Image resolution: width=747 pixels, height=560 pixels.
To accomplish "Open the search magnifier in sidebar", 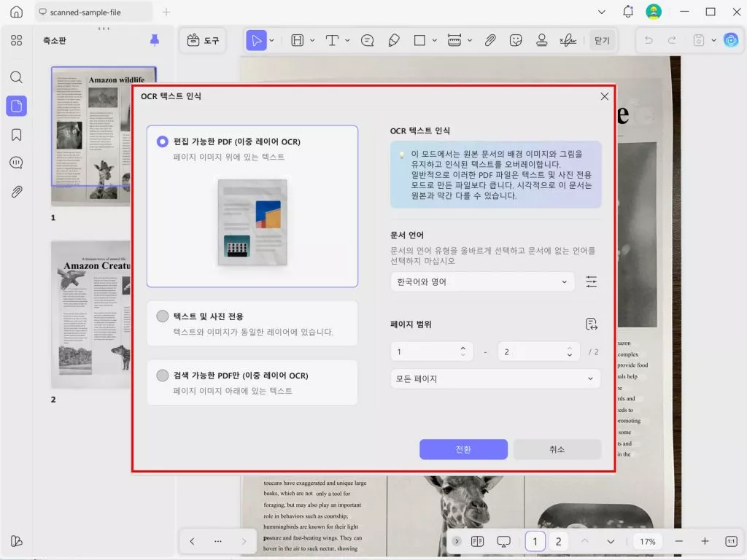I will pyautogui.click(x=16, y=77).
